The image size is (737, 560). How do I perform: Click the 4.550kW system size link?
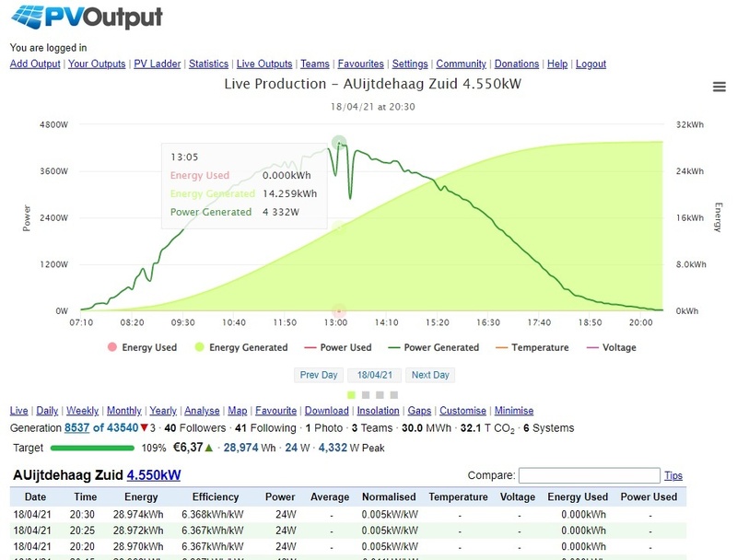(x=154, y=475)
